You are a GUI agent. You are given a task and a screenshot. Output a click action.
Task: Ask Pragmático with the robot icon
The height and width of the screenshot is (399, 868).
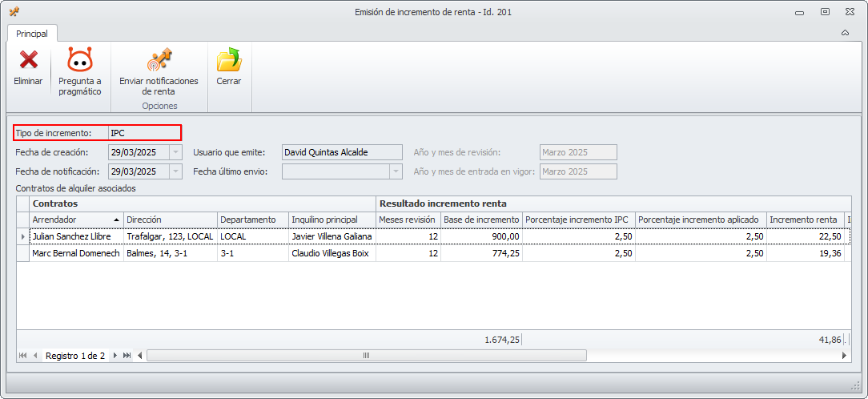[79, 61]
